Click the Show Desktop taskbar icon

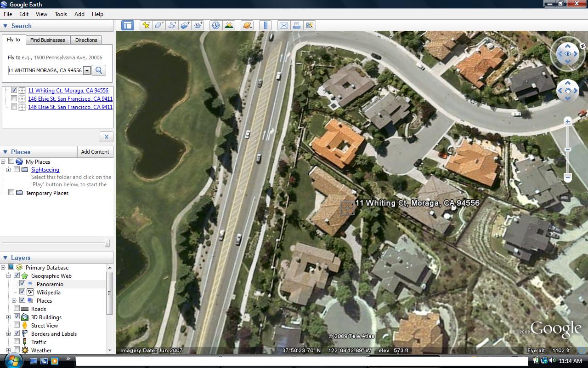tap(34, 361)
